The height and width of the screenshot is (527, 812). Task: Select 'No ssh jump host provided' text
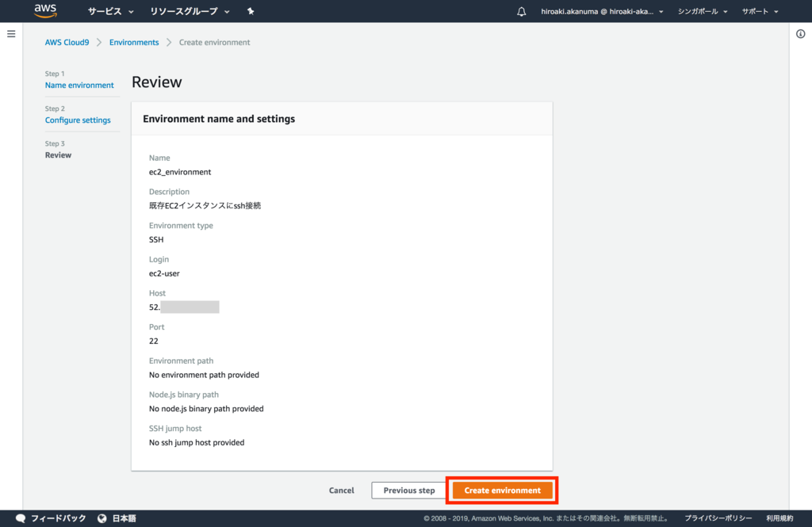click(197, 443)
